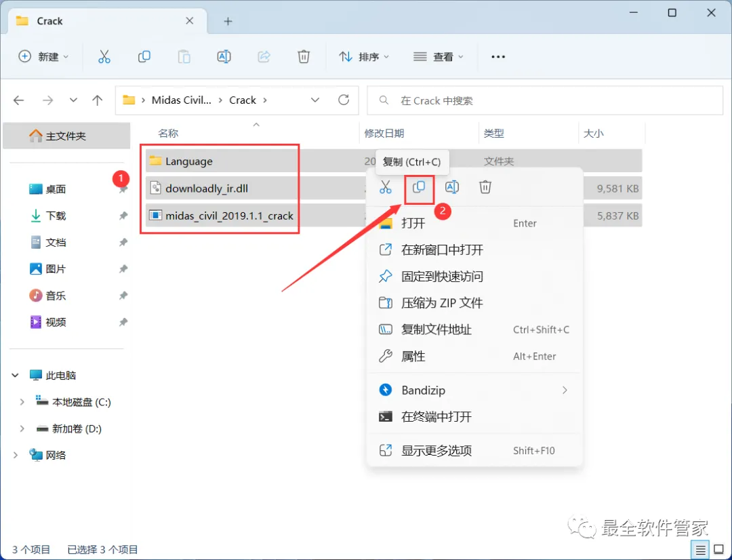Image resolution: width=732 pixels, height=560 pixels.
Task: Click the chevron after Crack in the path
Action: click(x=265, y=100)
